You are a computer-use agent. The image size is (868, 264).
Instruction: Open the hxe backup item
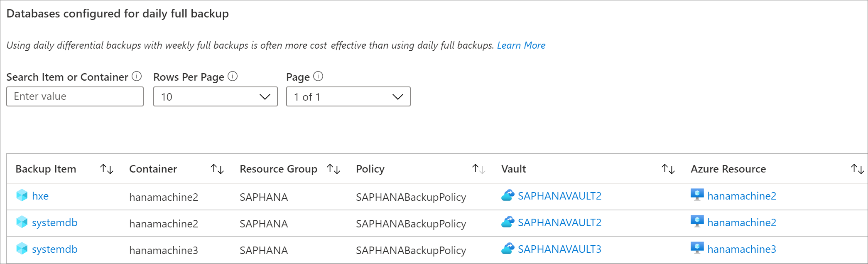(x=40, y=196)
